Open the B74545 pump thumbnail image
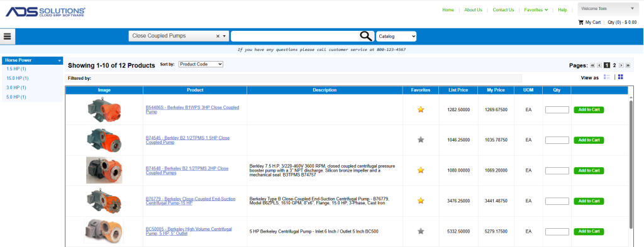This screenshot has height=247, width=644. (x=104, y=140)
